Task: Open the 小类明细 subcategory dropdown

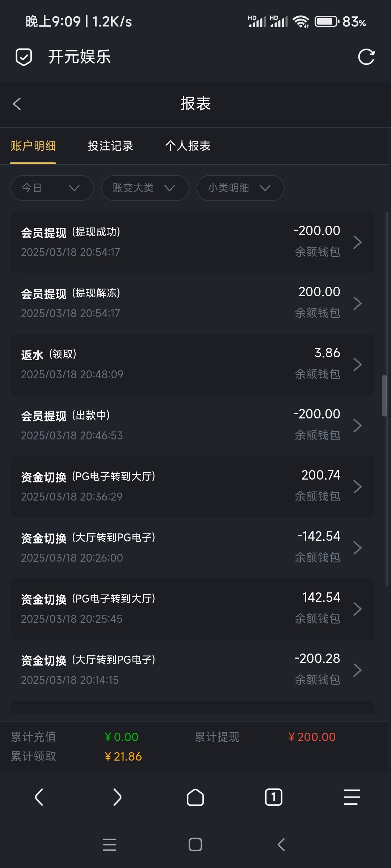Action: pos(240,188)
